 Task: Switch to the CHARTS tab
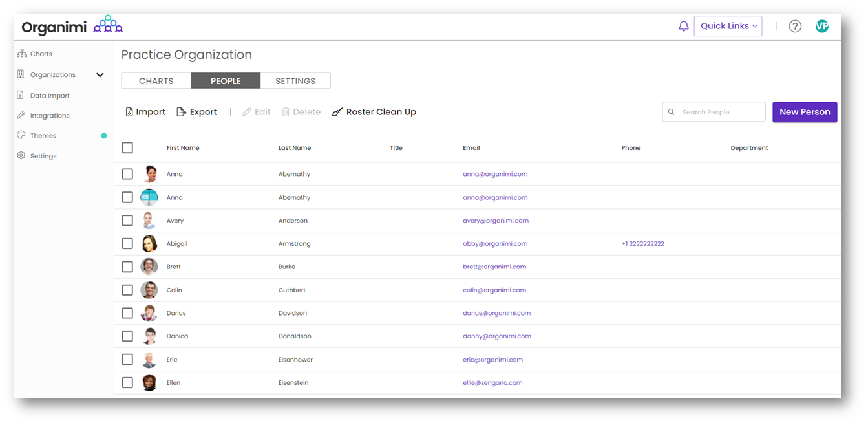pos(156,81)
